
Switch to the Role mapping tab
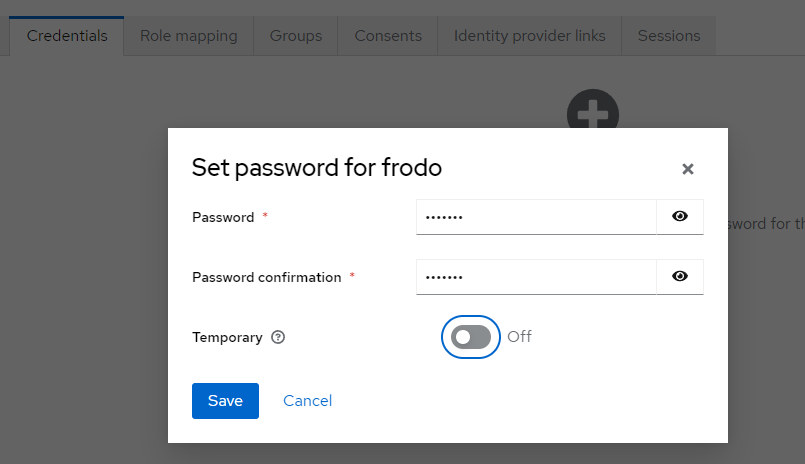click(x=188, y=36)
